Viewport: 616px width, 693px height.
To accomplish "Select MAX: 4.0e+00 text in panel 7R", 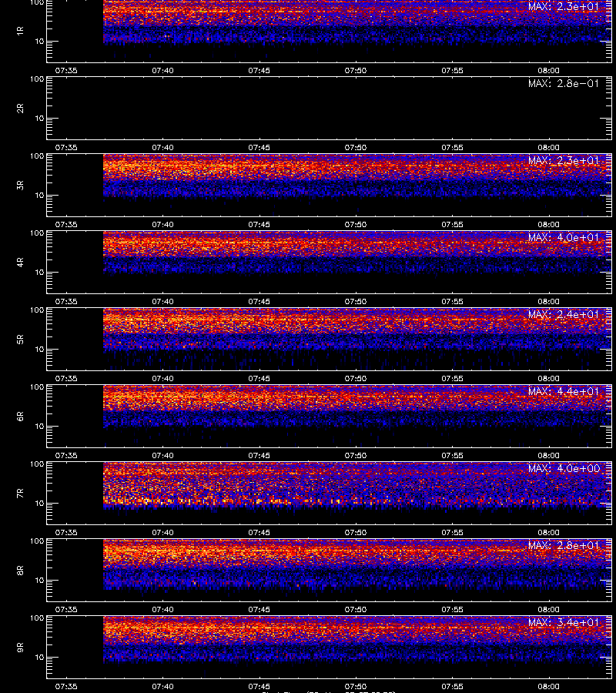I will tap(564, 468).
